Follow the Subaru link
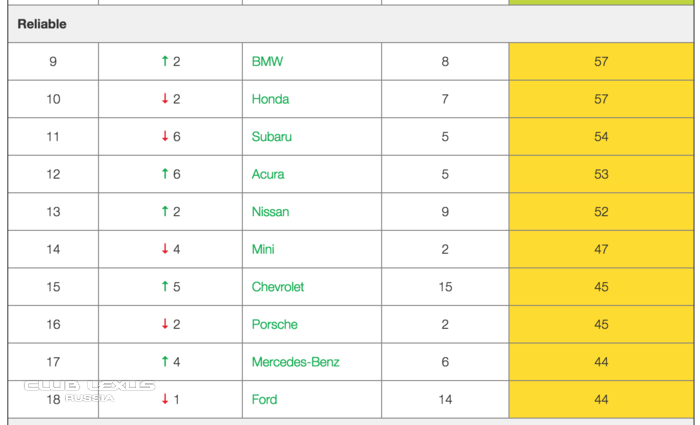 272,137
